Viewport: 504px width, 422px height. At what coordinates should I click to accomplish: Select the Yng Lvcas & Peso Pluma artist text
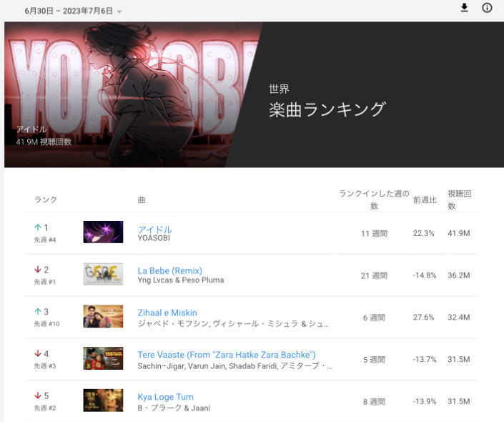(181, 280)
